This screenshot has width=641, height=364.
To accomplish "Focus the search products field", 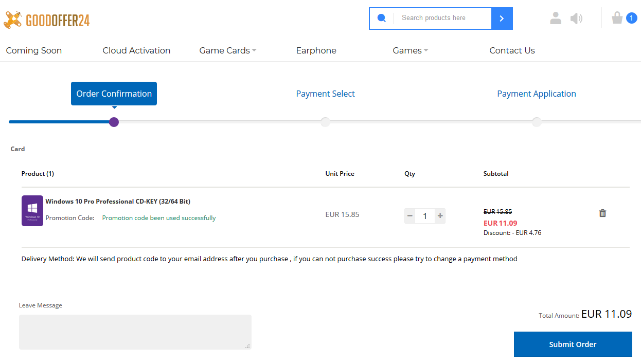I will click(443, 18).
